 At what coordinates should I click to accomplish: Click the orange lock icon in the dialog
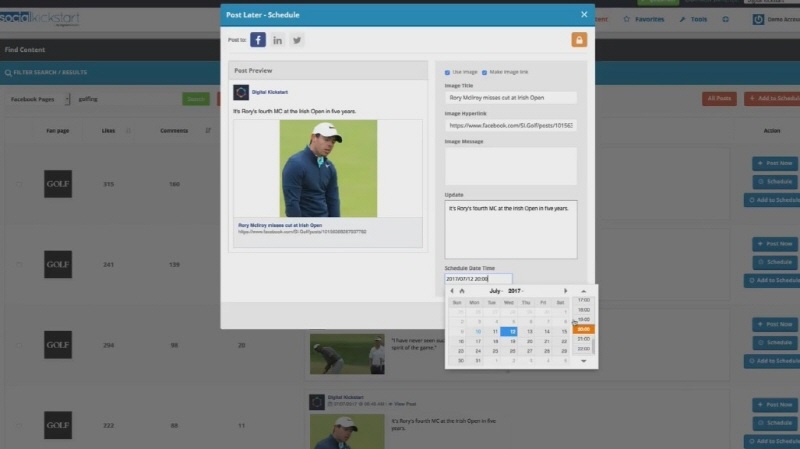click(579, 40)
